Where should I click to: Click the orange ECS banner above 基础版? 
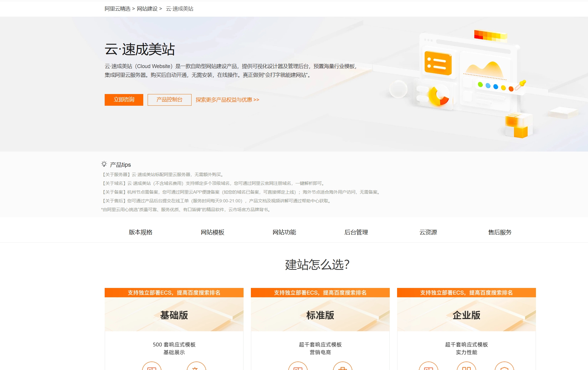(x=174, y=293)
